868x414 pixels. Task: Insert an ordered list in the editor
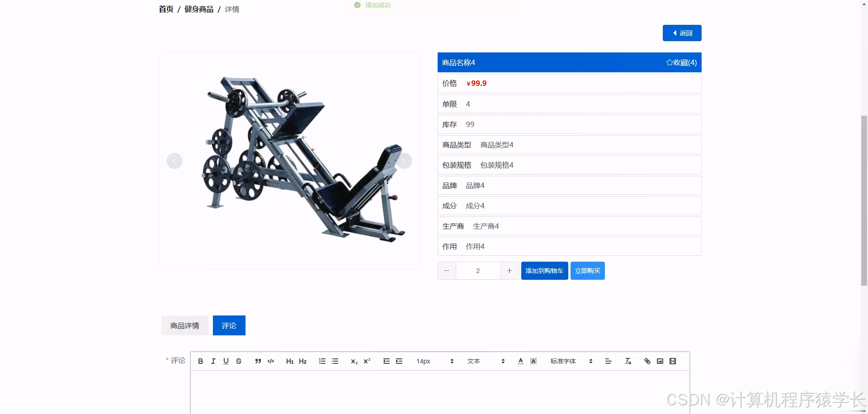(322, 361)
